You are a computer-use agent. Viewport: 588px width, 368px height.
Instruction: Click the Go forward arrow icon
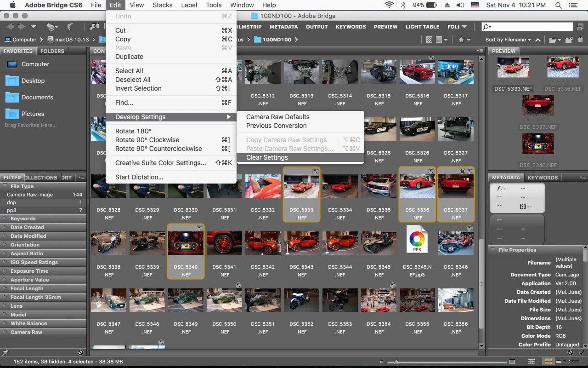tap(22, 27)
